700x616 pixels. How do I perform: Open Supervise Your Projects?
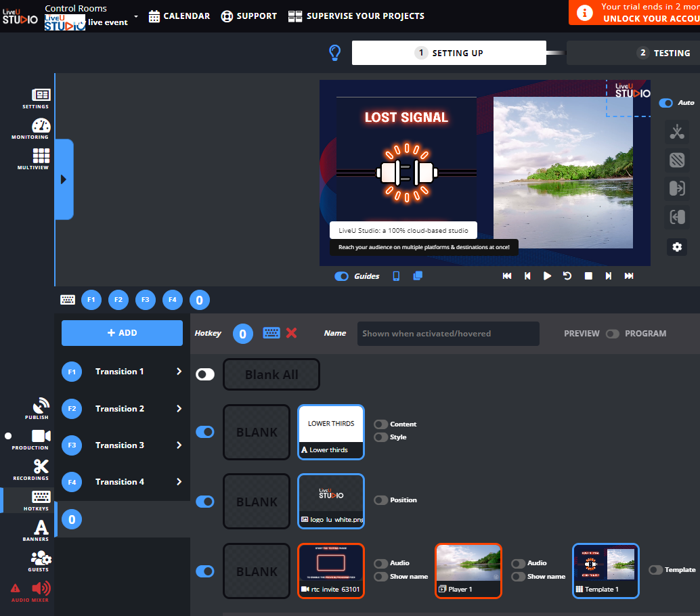click(x=356, y=16)
